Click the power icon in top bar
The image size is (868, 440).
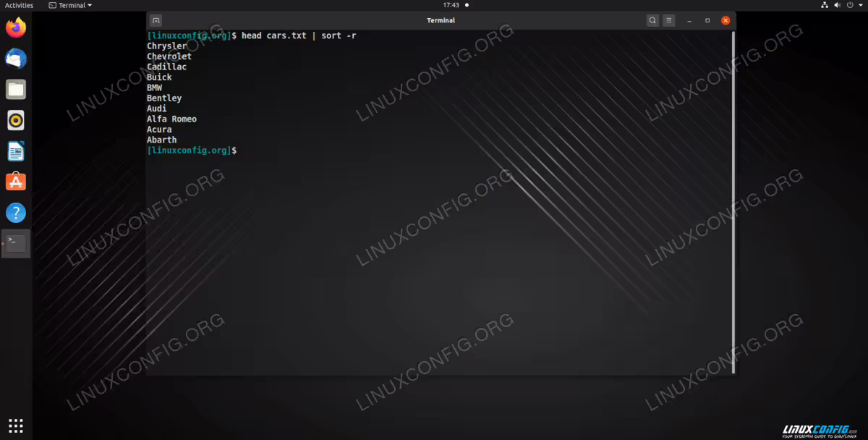click(x=851, y=5)
